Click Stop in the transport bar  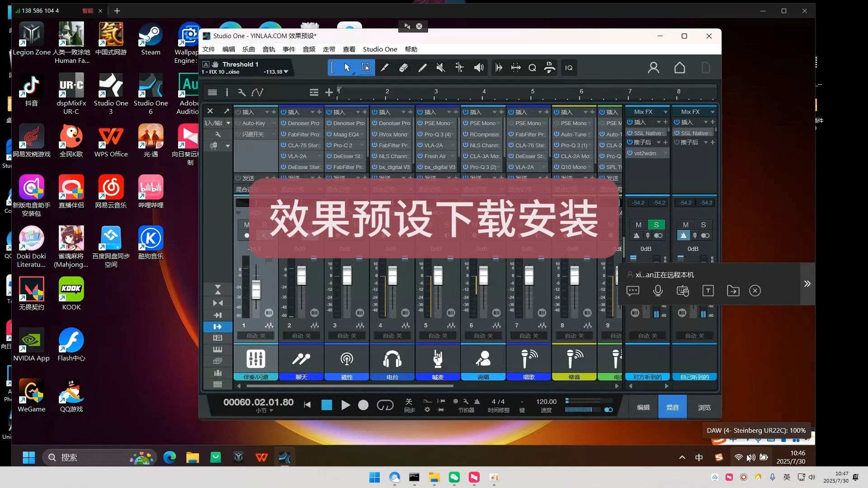[326, 405]
